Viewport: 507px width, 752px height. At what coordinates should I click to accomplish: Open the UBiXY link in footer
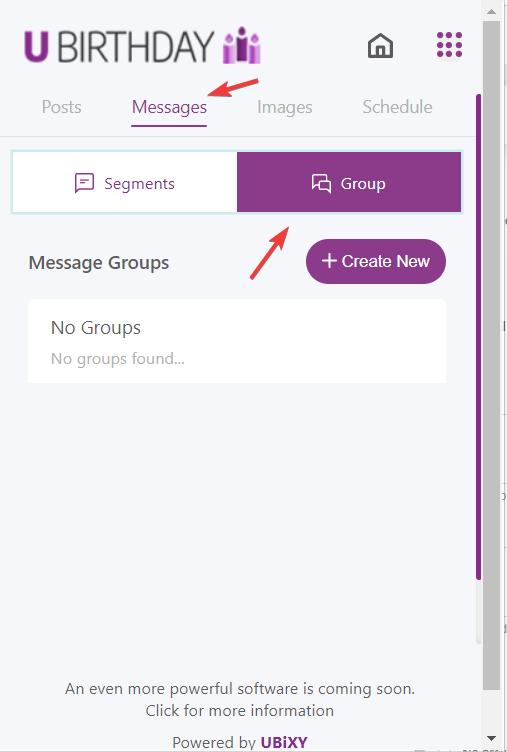click(x=284, y=742)
